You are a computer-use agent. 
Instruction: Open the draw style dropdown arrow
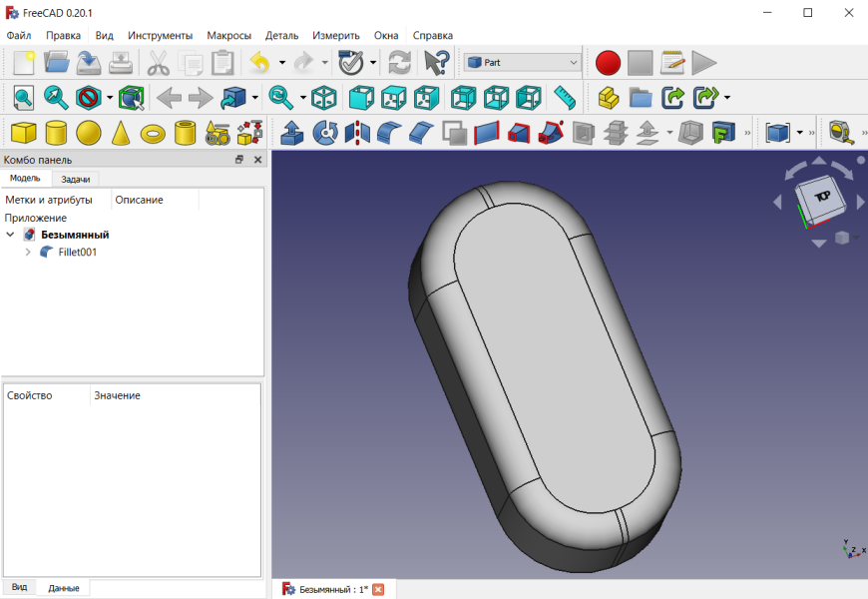pyautogui.click(x=110, y=98)
